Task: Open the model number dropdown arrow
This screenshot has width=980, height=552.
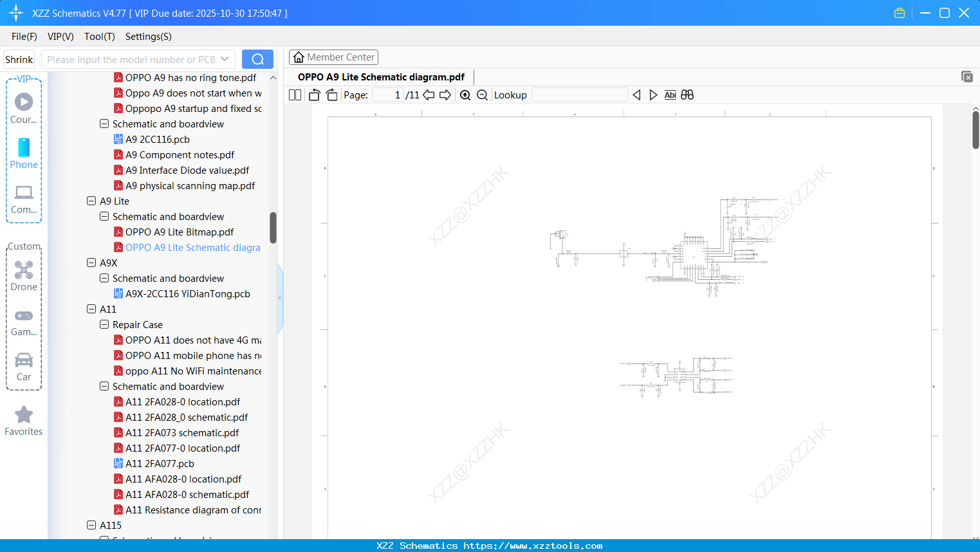Action: point(225,59)
